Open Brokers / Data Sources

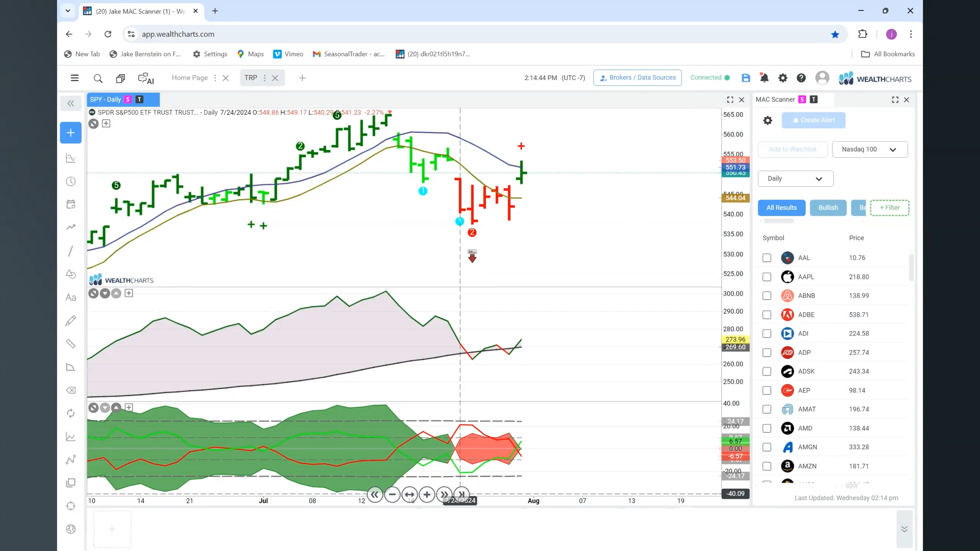click(x=638, y=78)
